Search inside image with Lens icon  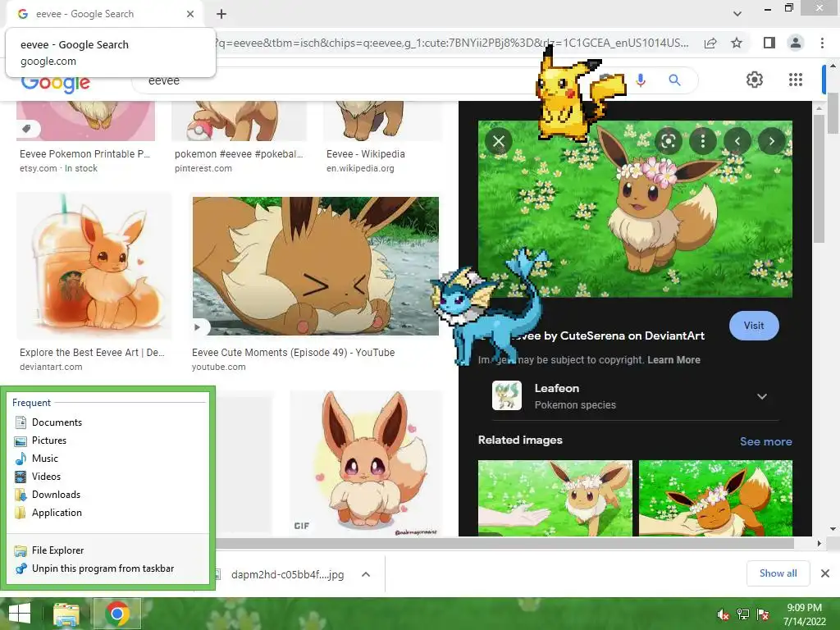668,141
